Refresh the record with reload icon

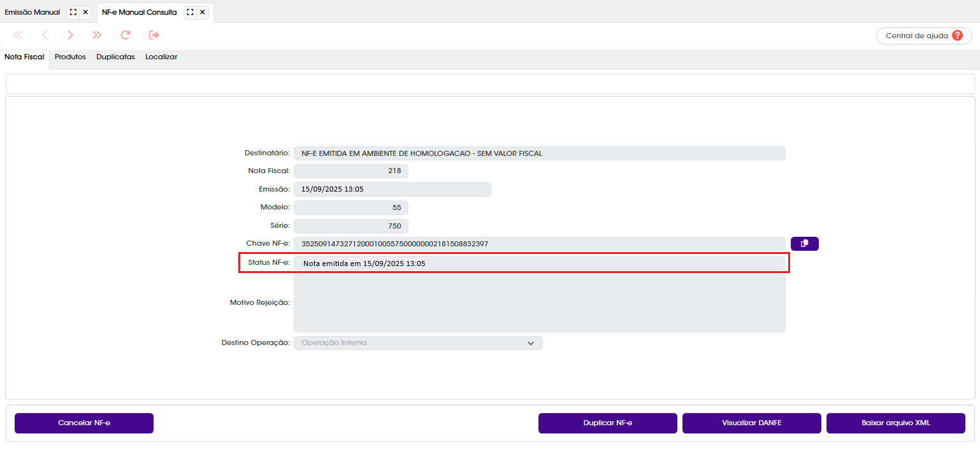126,35
